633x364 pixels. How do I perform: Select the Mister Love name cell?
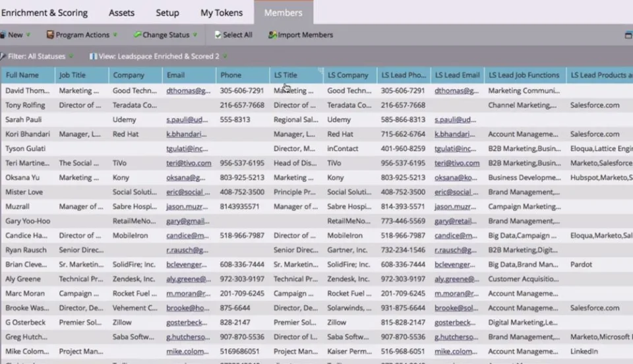[x=24, y=192]
